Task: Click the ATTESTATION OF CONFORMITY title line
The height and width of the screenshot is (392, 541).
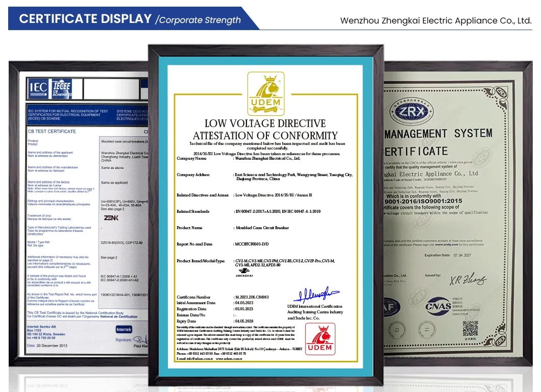Action: [265, 136]
